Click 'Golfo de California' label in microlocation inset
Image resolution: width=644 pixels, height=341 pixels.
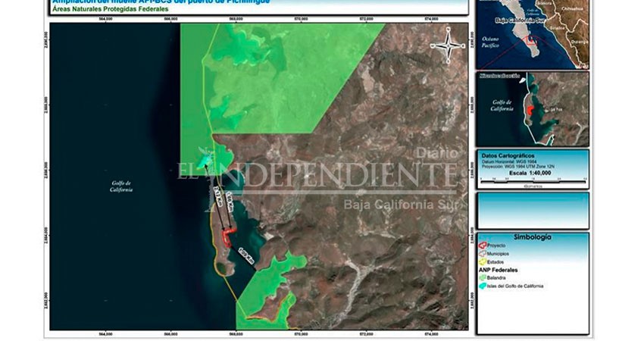[x=502, y=105]
